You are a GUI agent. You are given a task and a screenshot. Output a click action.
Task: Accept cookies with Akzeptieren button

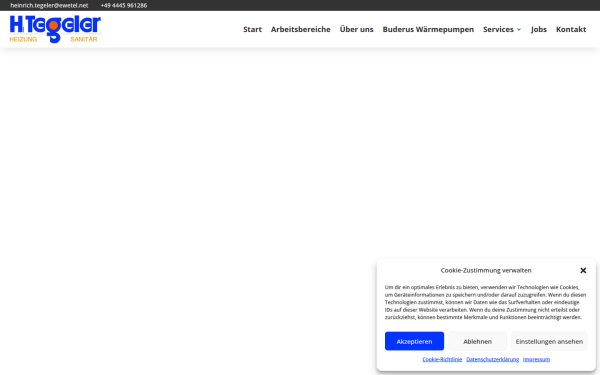(x=414, y=341)
